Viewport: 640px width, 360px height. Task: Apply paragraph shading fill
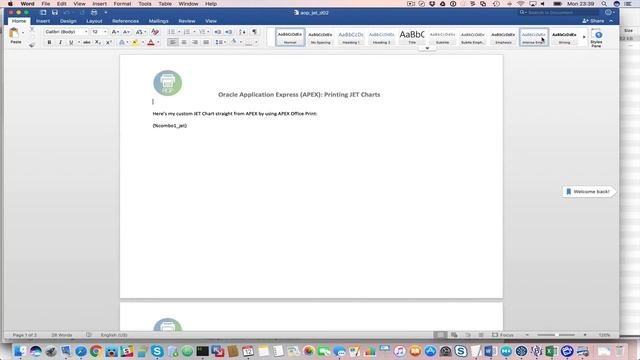tap(234, 42)
